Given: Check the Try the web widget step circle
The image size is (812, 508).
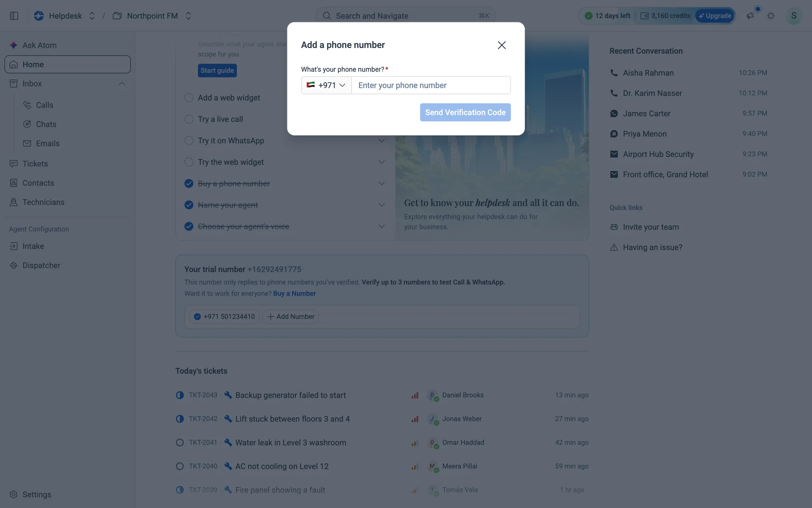Looking at the screenshot, I should 189,162.
